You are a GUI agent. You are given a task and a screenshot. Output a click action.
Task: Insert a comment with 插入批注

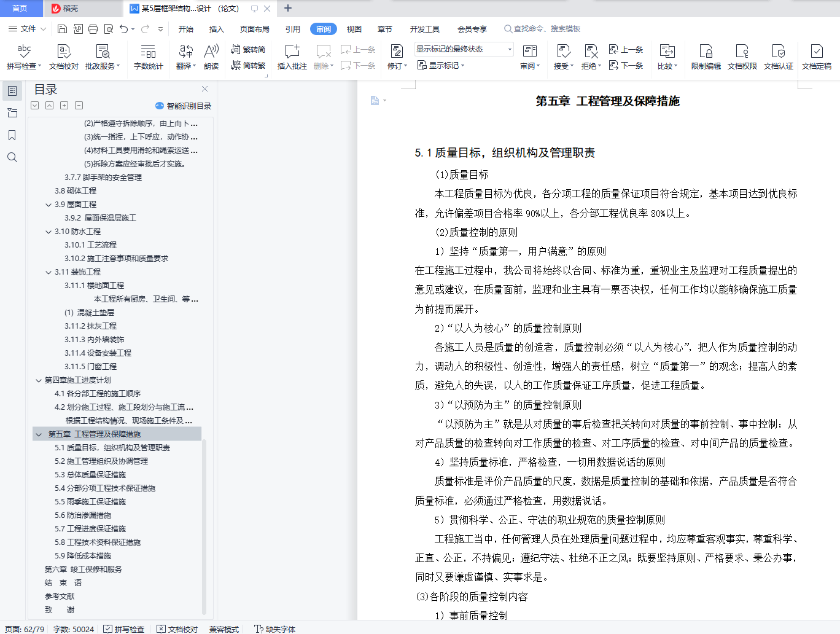tap(292, 57)
